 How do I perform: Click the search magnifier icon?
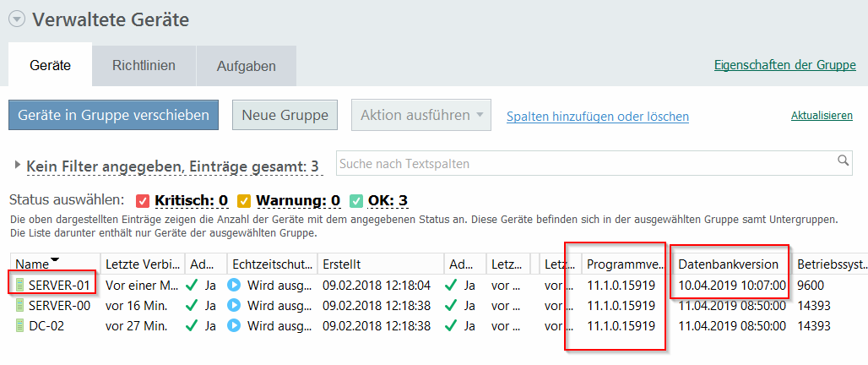point(843,161)
